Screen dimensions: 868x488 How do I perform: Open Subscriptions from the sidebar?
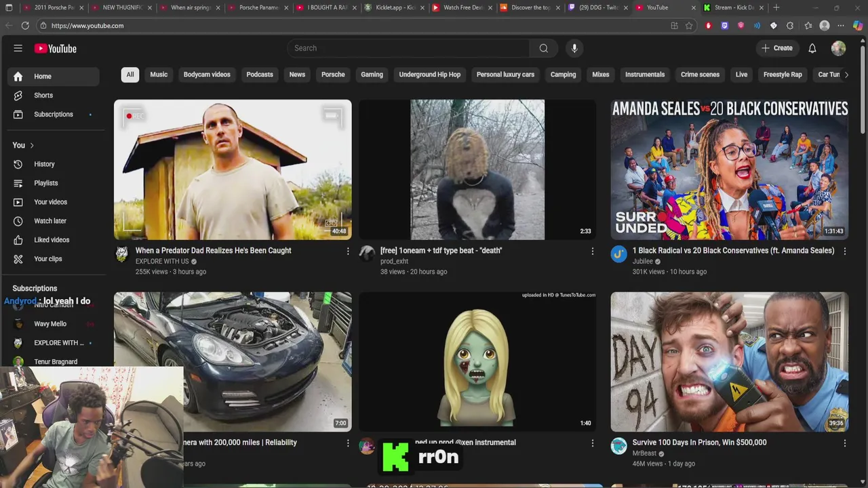point(53,115)
